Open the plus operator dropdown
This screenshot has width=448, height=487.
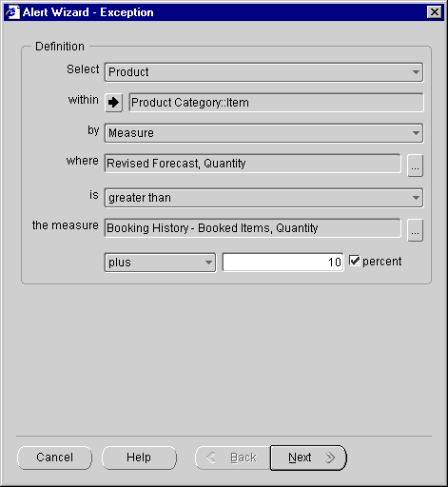click(160, 263)
